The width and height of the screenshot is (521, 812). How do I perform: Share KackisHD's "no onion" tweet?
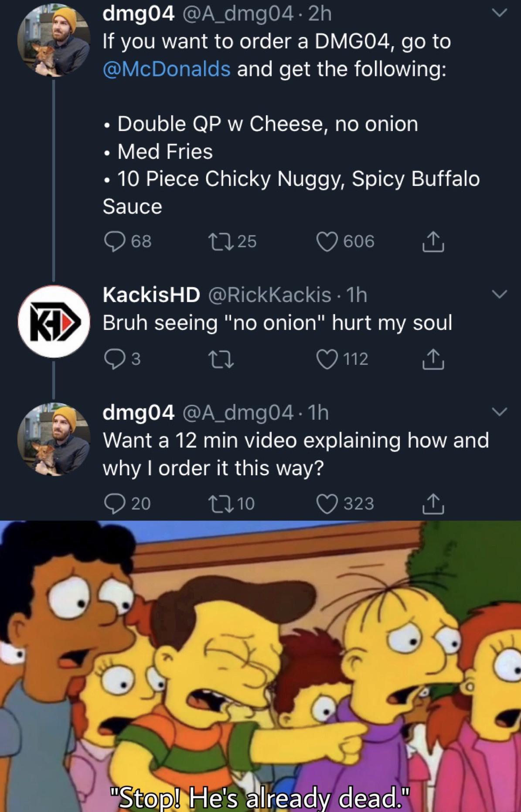click(433, 359)
